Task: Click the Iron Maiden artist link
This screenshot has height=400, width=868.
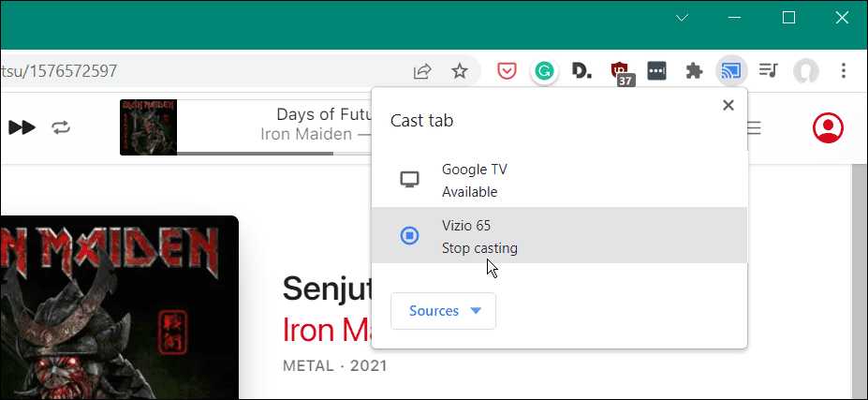Action: [327, 329]
